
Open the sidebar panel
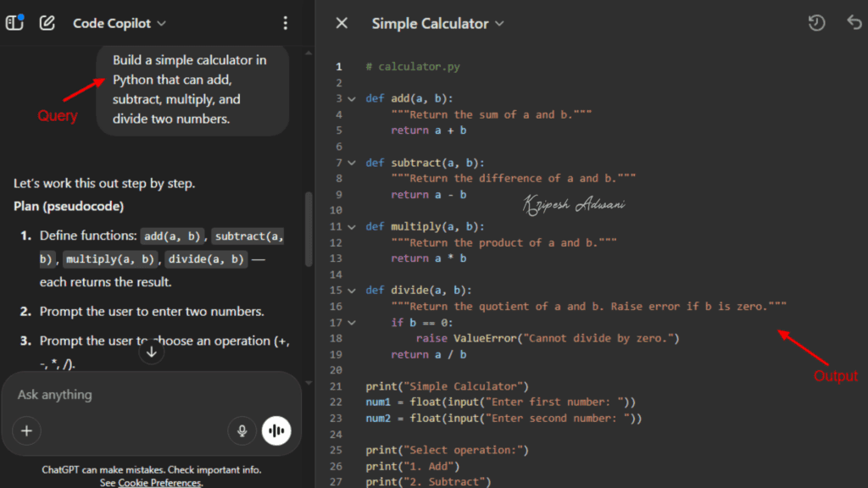[14, 23]
